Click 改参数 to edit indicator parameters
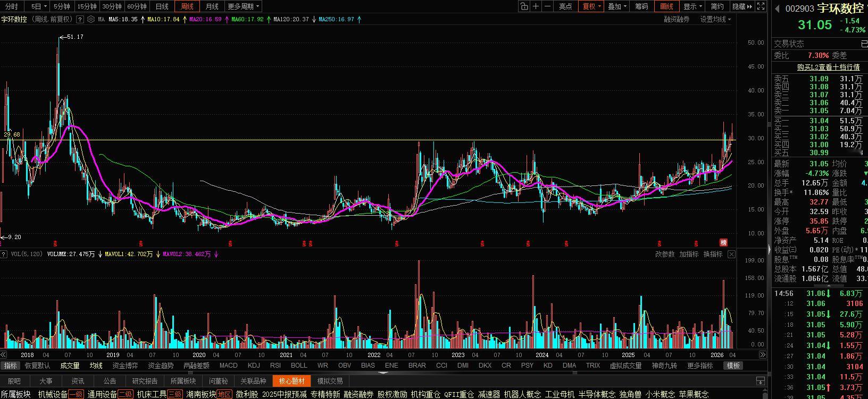Screen dimensions: 868x399 click(x=665, y=254)
